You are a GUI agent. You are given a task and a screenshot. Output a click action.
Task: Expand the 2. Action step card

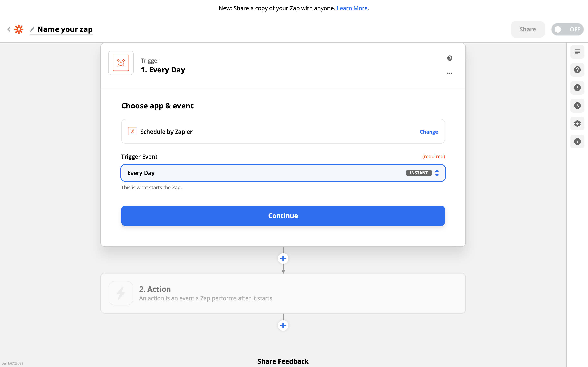pyautogui.click(x=283, y=293)
